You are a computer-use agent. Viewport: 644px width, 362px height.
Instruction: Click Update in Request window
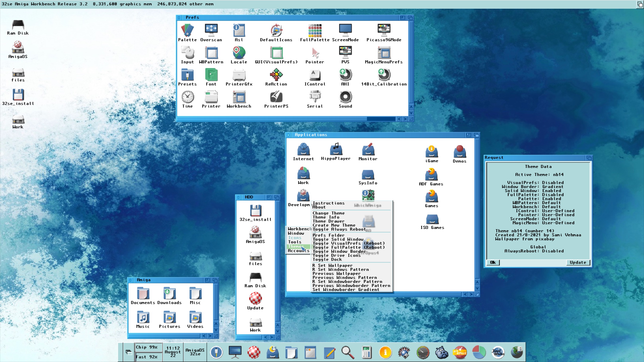pyautogui.click(x=578, y=262)
